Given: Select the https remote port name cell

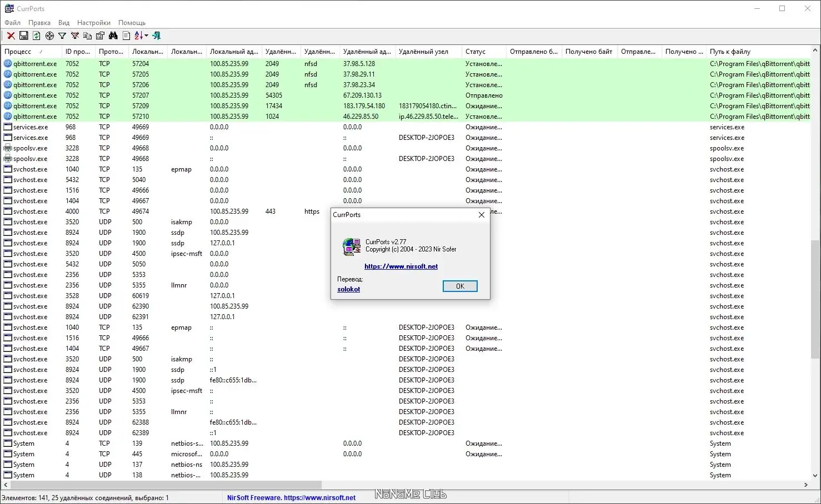Looking at the screenshot, I should [x=312, y=211].
